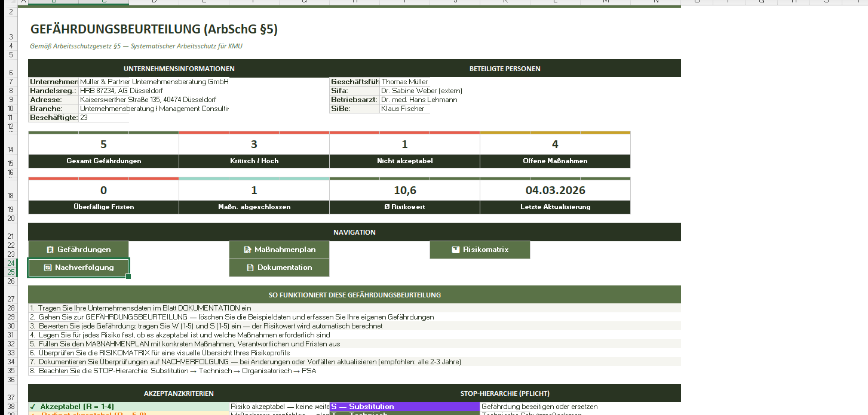Image resolution: width=868 pixels, height=415 pixels.
Task: Click the Gesamt Gefährdungen value 5
Action: click(103, 144)
